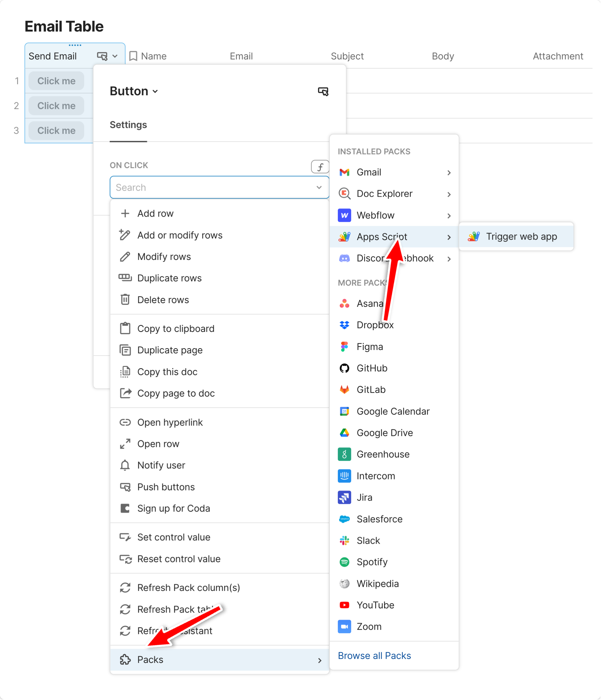Open the YouTube pack icon

[x=344, y=605]
